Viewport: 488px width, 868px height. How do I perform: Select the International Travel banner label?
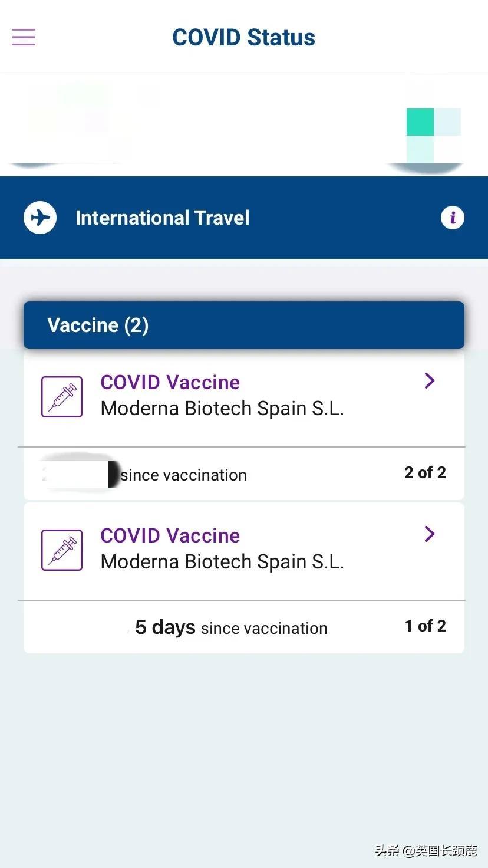click(x=163, y=218)
